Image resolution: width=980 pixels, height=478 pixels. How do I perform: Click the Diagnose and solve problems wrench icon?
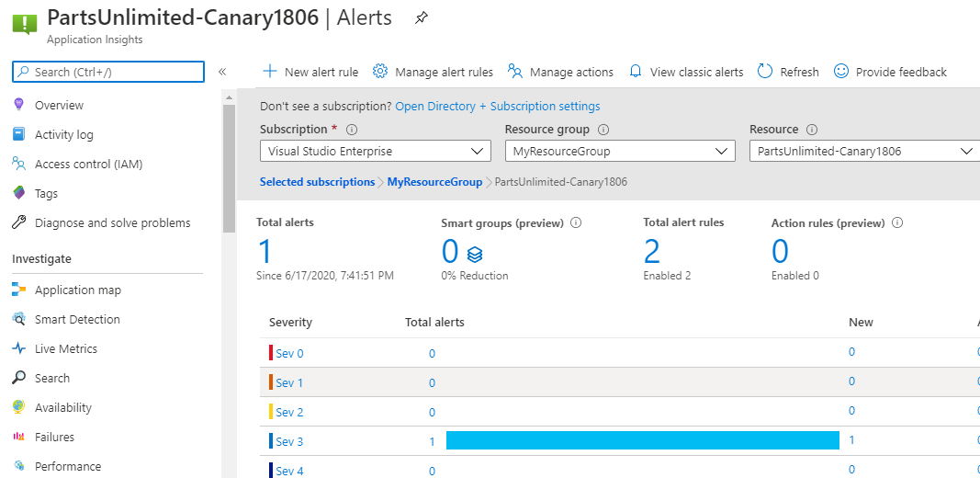18,222
